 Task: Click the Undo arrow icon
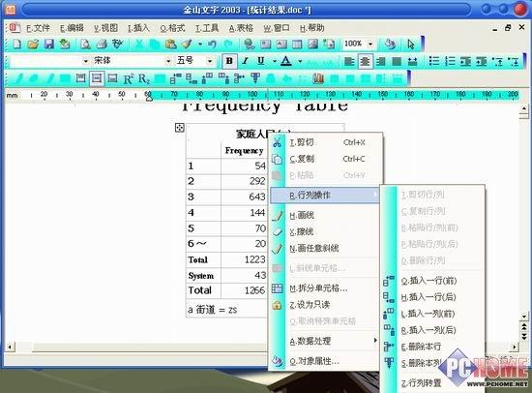[x=213, y=44]
